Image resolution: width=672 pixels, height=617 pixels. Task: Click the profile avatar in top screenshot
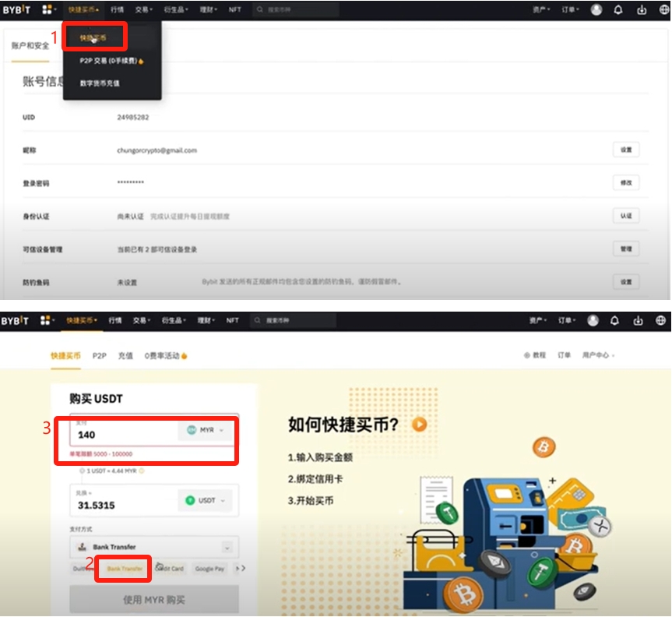pos(596,9)
